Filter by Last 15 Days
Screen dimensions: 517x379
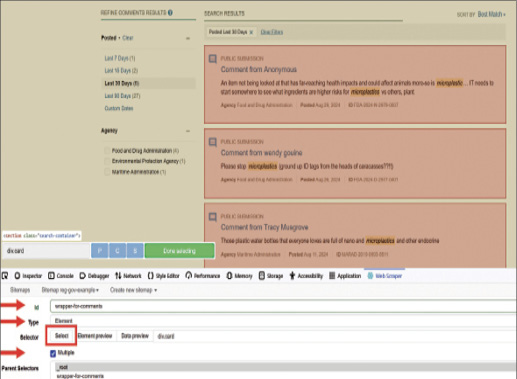[x=121, y=70]
